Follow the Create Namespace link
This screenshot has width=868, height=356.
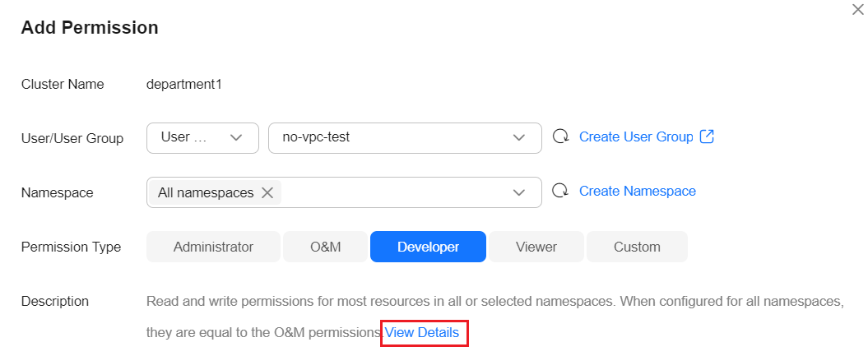click(x=638, y=192)
